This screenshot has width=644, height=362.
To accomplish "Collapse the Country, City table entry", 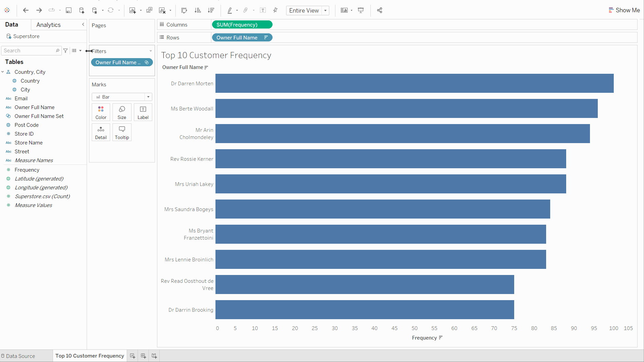I will click(3, 72).
